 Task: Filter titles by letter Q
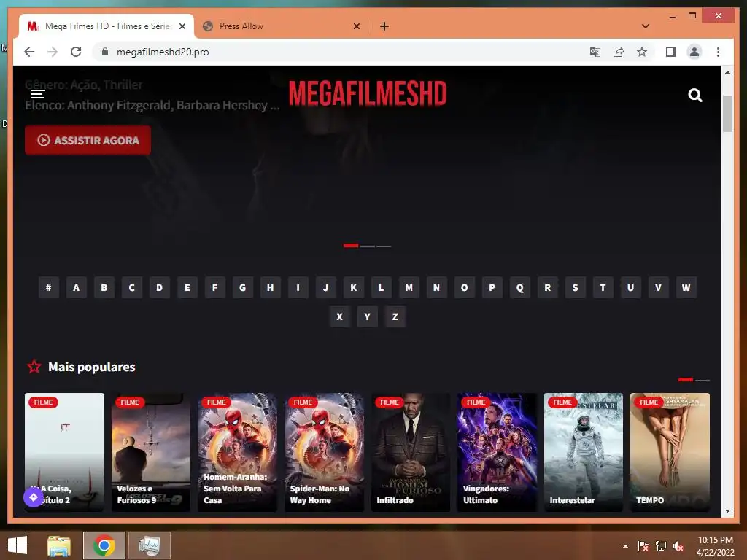click(x=519, y=287)
